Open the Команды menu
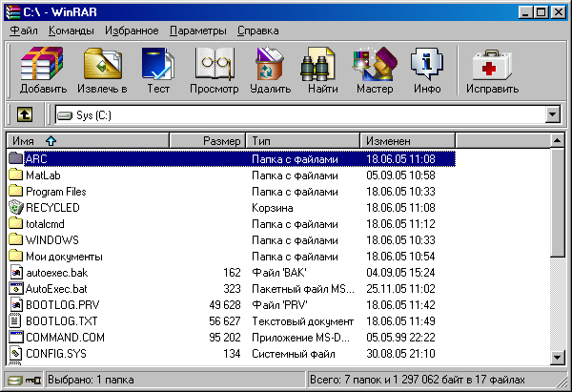572x392 pixels. [71, 31]
